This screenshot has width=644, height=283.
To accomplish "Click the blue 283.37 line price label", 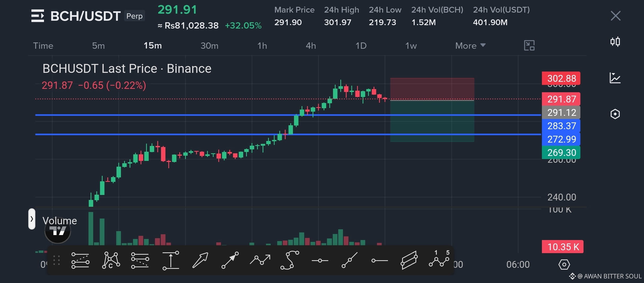I will 561,126.
